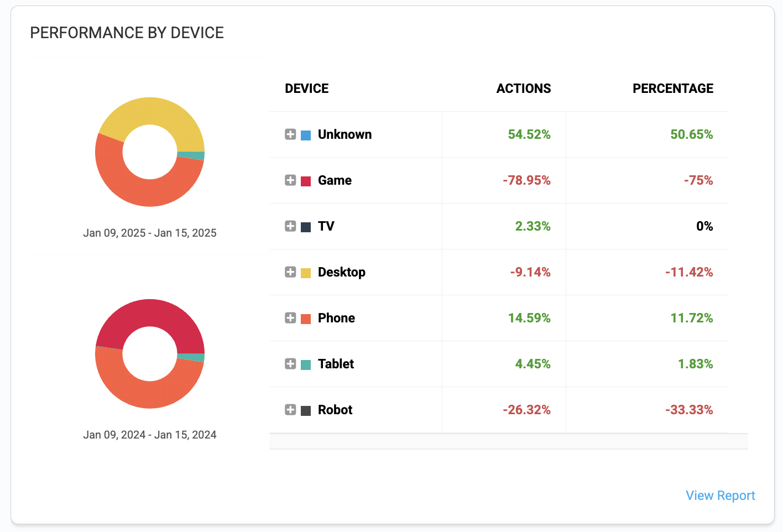Click the Phone device label

(x=336, y=318)
